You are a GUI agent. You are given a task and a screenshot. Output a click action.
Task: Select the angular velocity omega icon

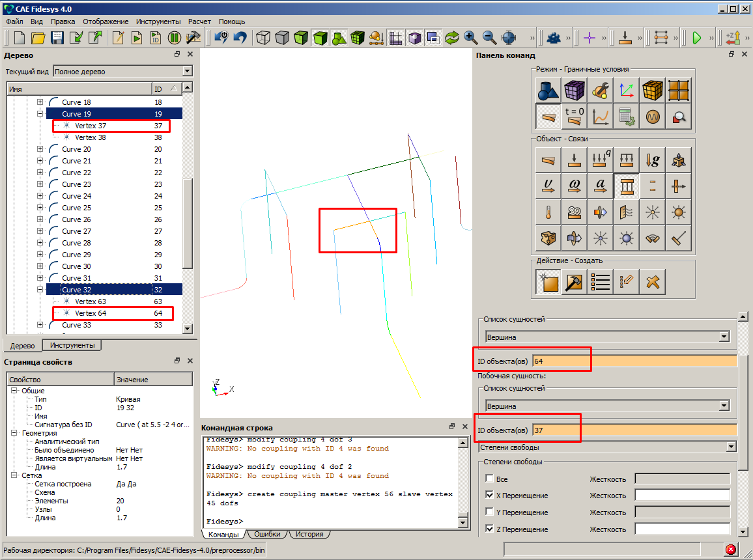(x=575, y=186)
